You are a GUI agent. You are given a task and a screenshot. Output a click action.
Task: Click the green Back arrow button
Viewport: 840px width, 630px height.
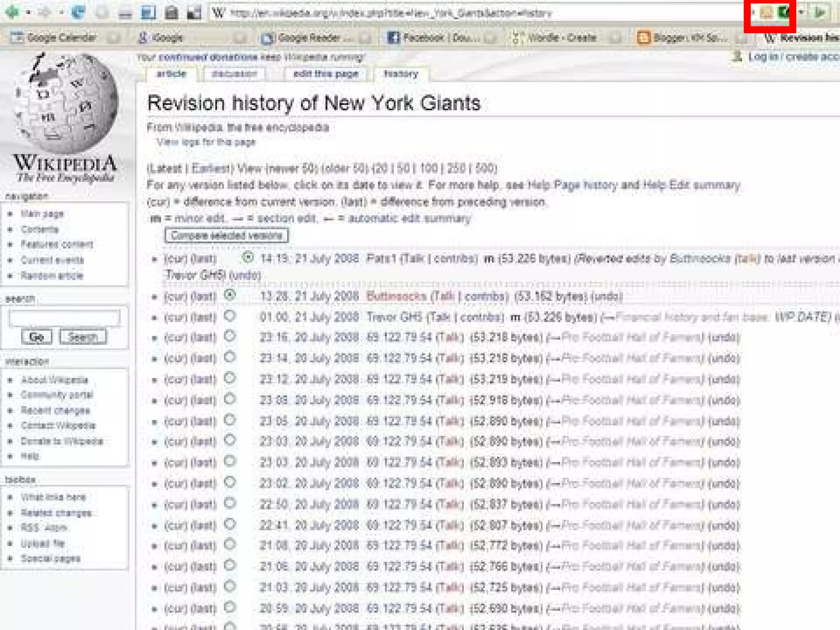[11, 12]
